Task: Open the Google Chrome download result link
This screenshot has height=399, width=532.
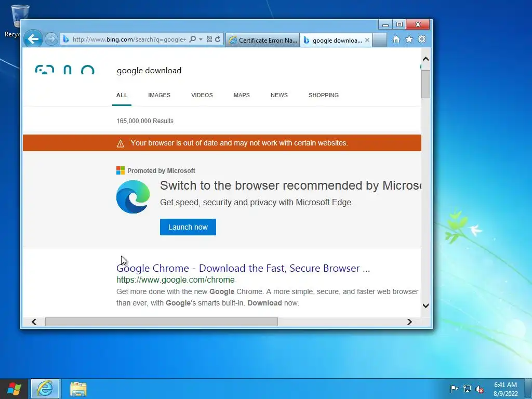Action: 243,268
